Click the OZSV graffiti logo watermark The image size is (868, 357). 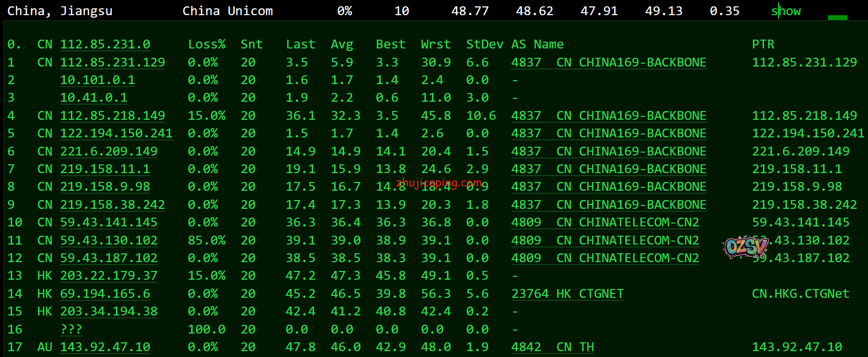pos(744,247)
